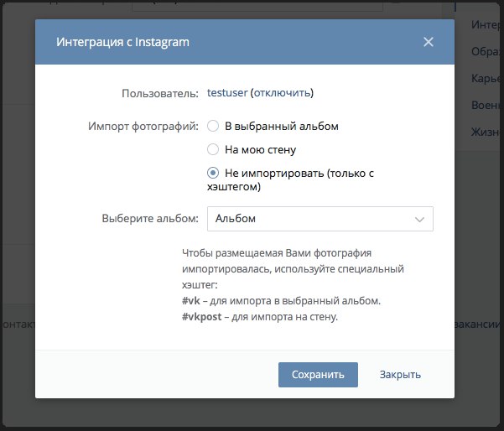Open the Альбом dropdown list
The image size is (504, 431).
[320, 219]
